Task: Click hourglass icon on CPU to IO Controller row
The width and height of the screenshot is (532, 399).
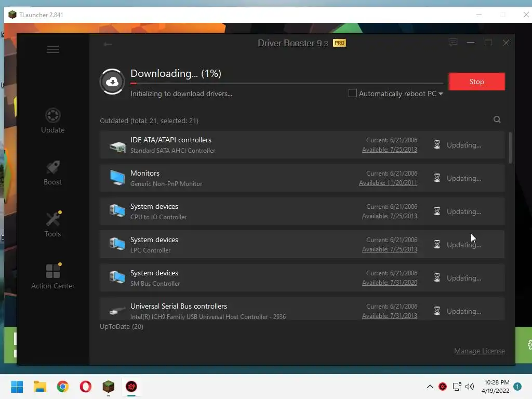Action: [x=437, y=211]
